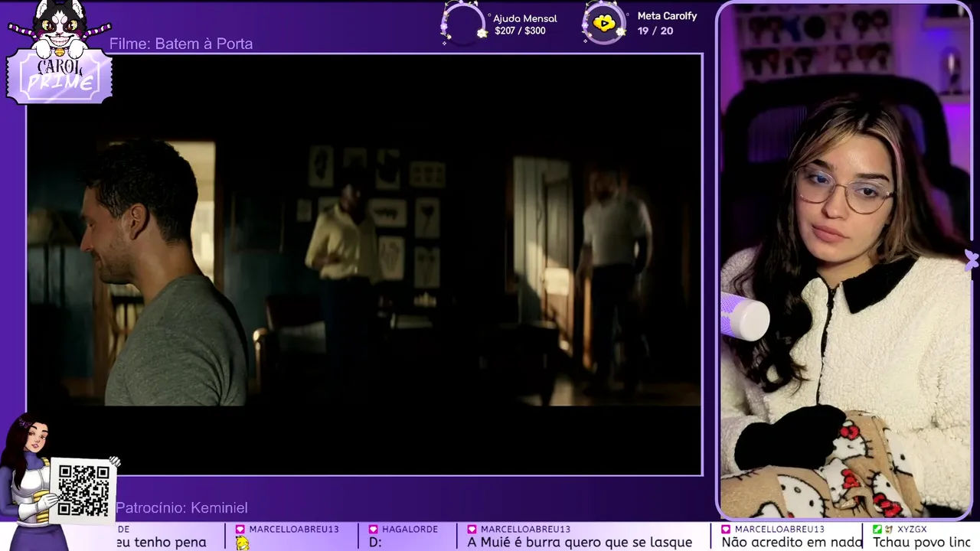Screen dimensions: 980x551
Task: Click the emoji in MARCELLOABREU13's ticker message
Action: pyautogui.click(x=242, y=543)
